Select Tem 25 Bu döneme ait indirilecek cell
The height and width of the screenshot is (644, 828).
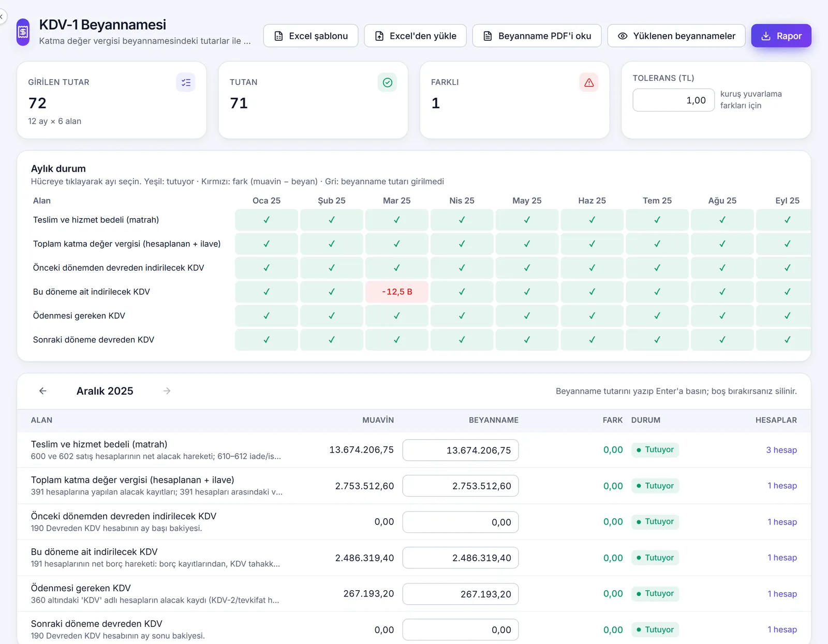[657, 292]
